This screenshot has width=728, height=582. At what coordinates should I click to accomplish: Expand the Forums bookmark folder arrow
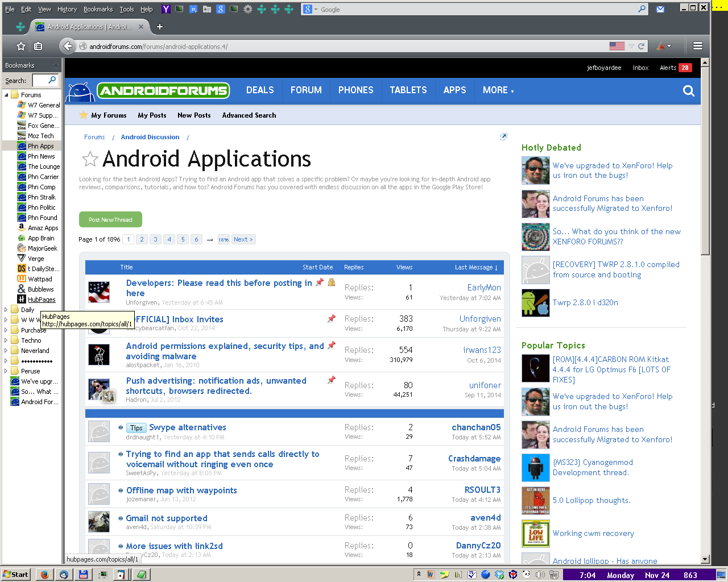point(6,95)
